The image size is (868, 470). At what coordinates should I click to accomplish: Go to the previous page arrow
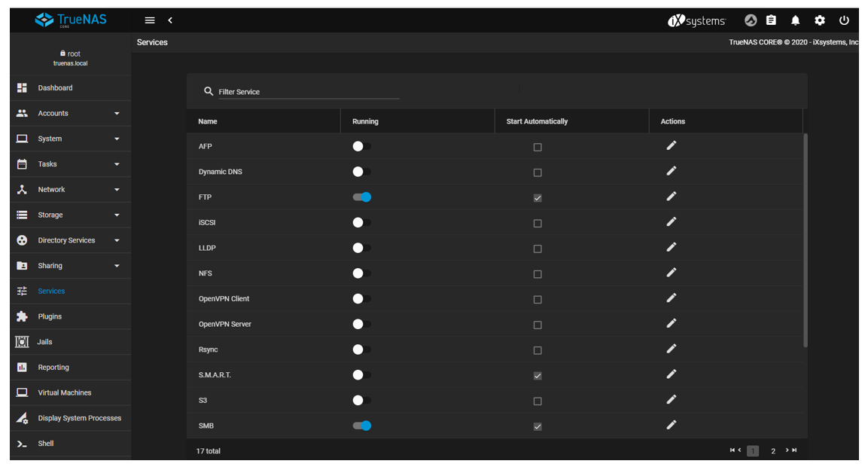pos(739,450)
